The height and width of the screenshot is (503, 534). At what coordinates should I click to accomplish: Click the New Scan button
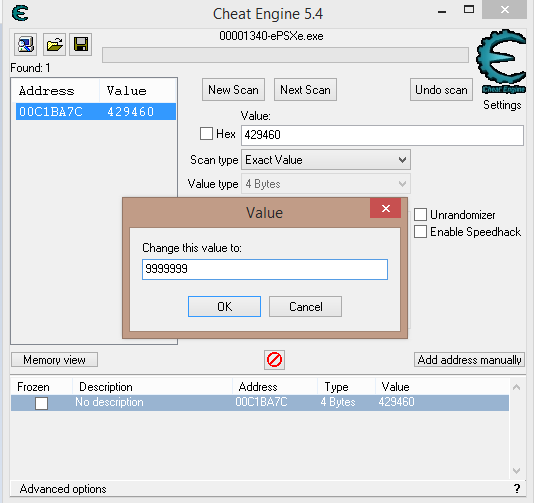(x=233, y=90)
